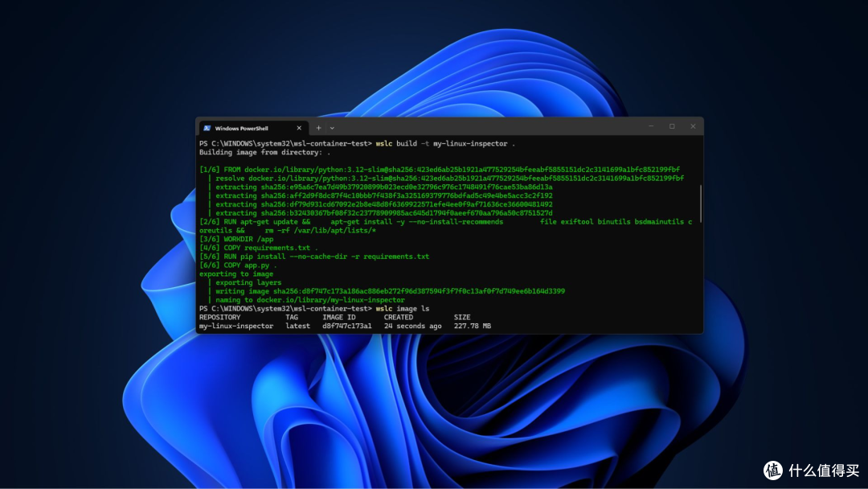This screenshot has height=489, width=868.
Task: Click the 'latest' tag value
Action: tap(298, 327)
